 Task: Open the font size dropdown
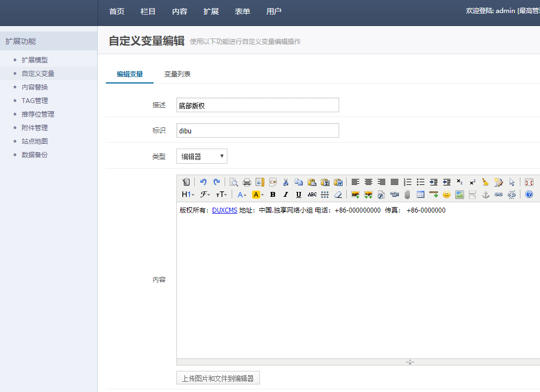point(221,195)
